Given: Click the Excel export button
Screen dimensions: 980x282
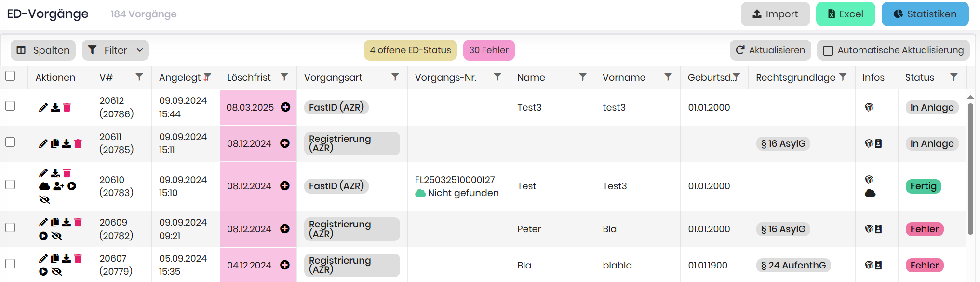Looking at the screenshot, I should tap(845, 14).
